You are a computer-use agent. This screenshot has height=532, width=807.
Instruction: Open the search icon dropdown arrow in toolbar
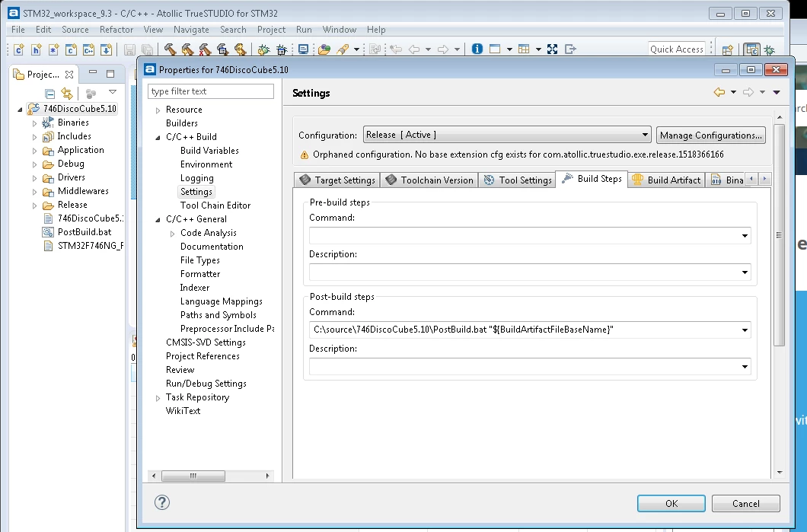tap(356, 49)
